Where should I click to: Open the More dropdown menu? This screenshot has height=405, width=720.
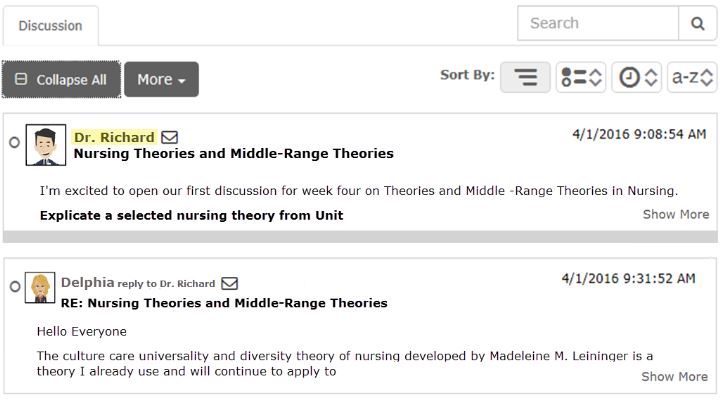161,79
